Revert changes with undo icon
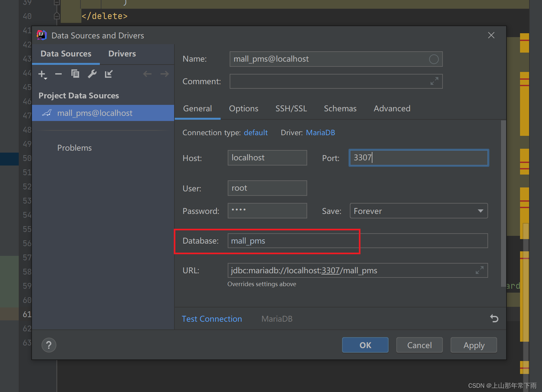The height and width of the screenshot is (392, 542). tap(494, 319)
